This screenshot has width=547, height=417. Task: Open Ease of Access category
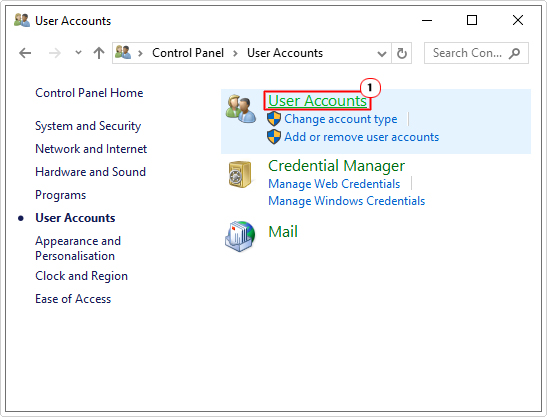coord(73,299)
